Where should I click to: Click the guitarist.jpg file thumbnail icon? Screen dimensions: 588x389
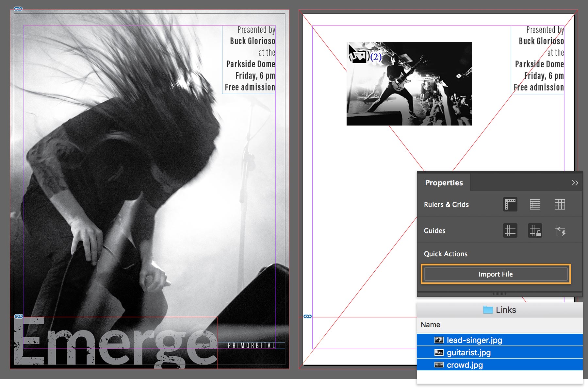coord(440,352)
